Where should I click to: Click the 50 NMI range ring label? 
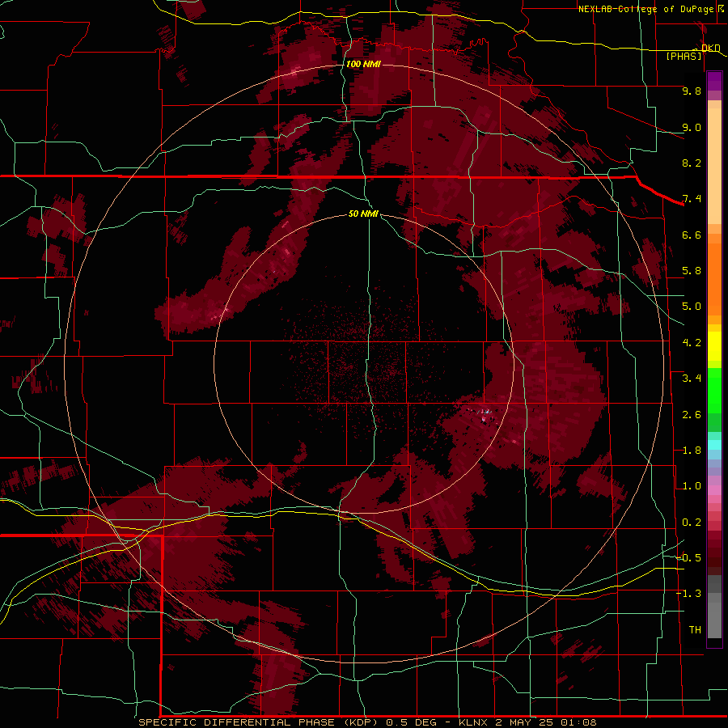[x=363, y=214]
